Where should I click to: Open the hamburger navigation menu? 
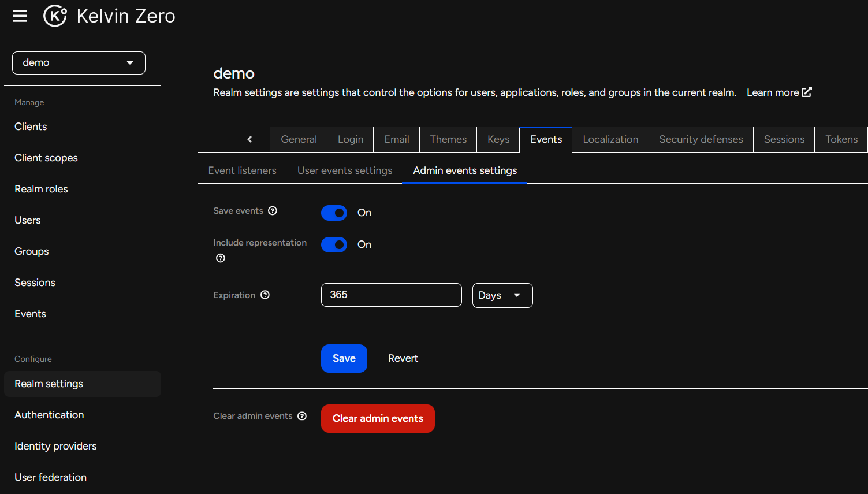coord(20,16)
